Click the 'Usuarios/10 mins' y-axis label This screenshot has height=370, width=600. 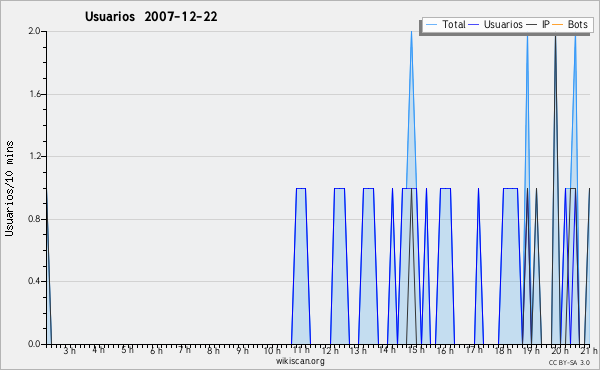9,189
